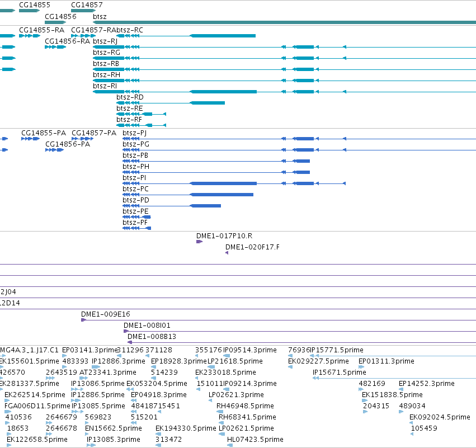
Task: Select protein label CG14857-PA
Action: (94, 133)
